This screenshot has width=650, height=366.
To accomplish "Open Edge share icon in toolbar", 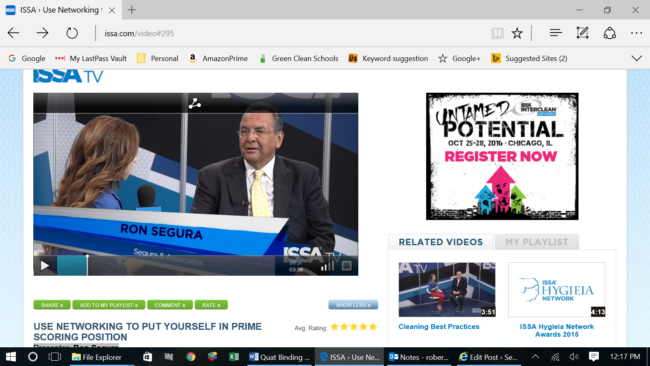I will click(609, 33).
